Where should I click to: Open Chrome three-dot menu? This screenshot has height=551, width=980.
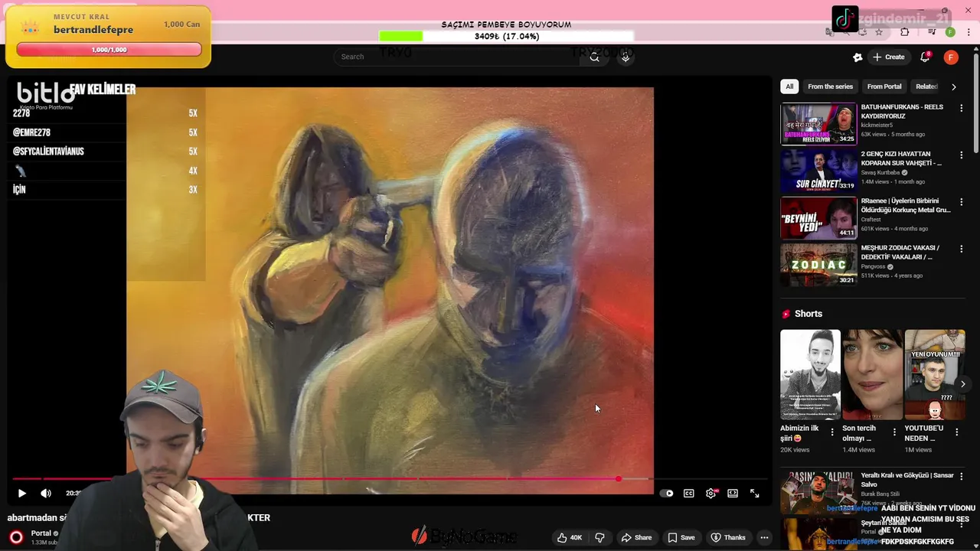969,32
